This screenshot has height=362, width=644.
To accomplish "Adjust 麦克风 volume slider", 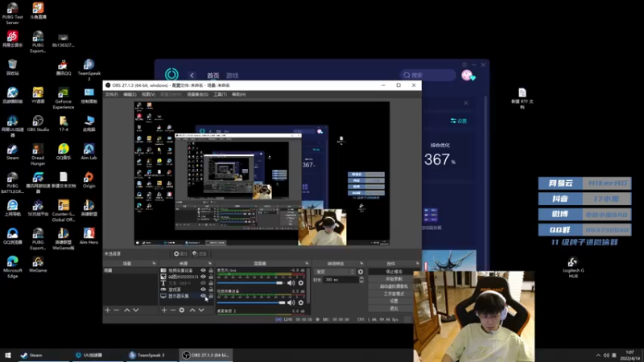I will (250, 283).
